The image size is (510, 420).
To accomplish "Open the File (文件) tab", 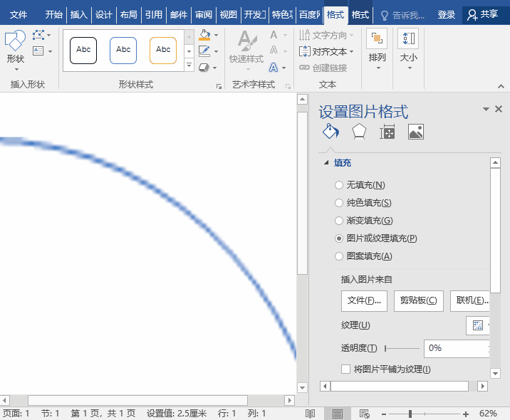I will point(19,15).
